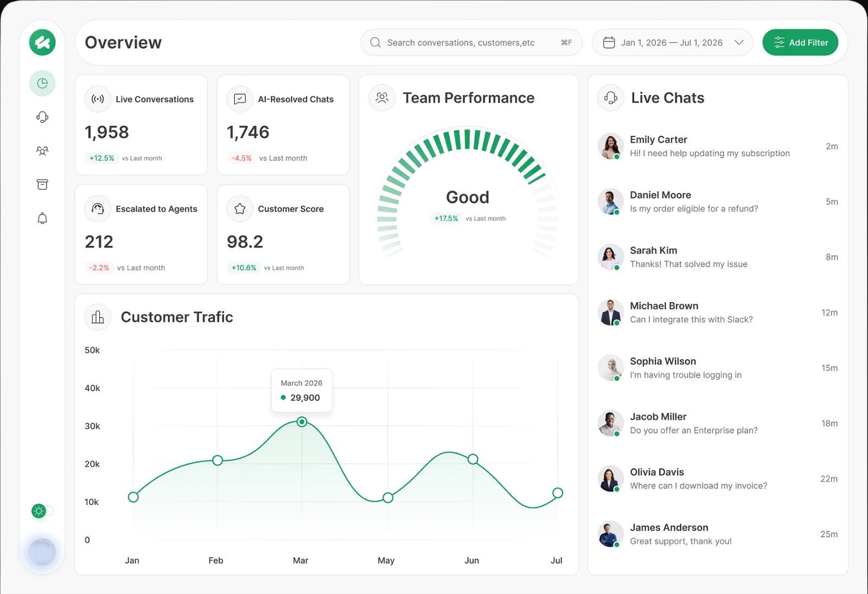Click the Customer Trafic bar chart icon
The image size is (868, 594).
(x=98, y=317)
